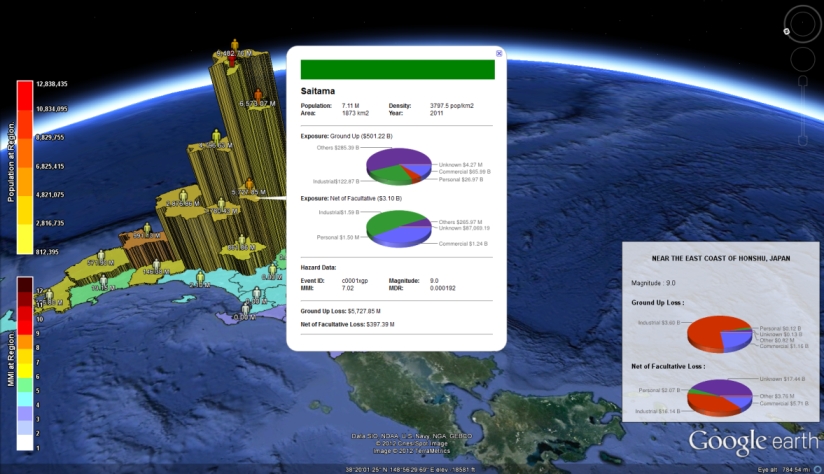The image size is (824, 474).
Task: Select the person icon at the 861.86 M label
Action: coord(242,240)
